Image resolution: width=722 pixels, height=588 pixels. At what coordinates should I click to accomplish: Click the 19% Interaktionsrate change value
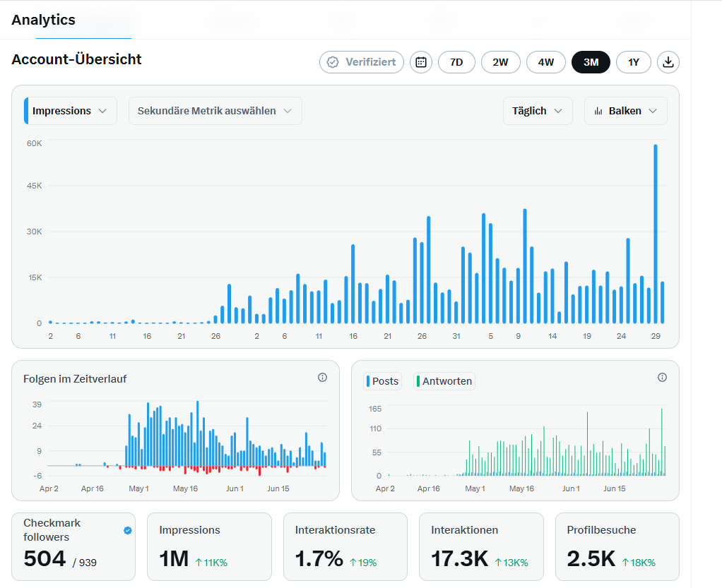coord(363,562)
